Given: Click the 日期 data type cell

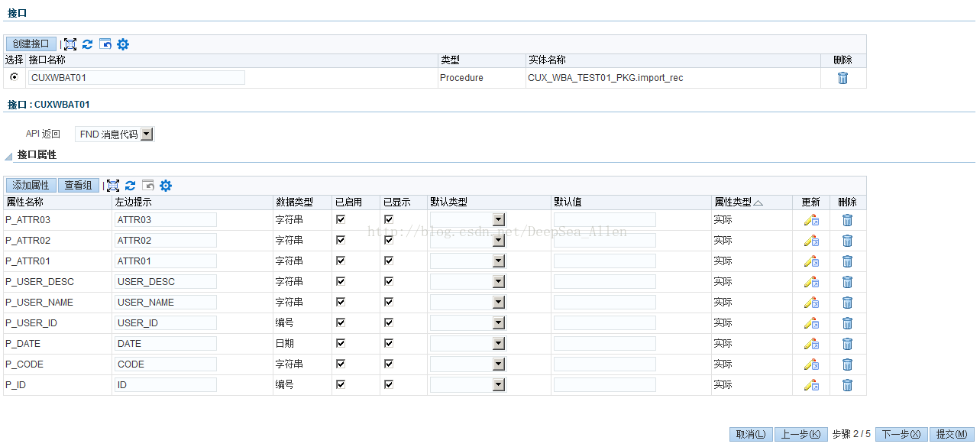Looking at the screenshot, I should pyautogui.click(x=285, y=344).
